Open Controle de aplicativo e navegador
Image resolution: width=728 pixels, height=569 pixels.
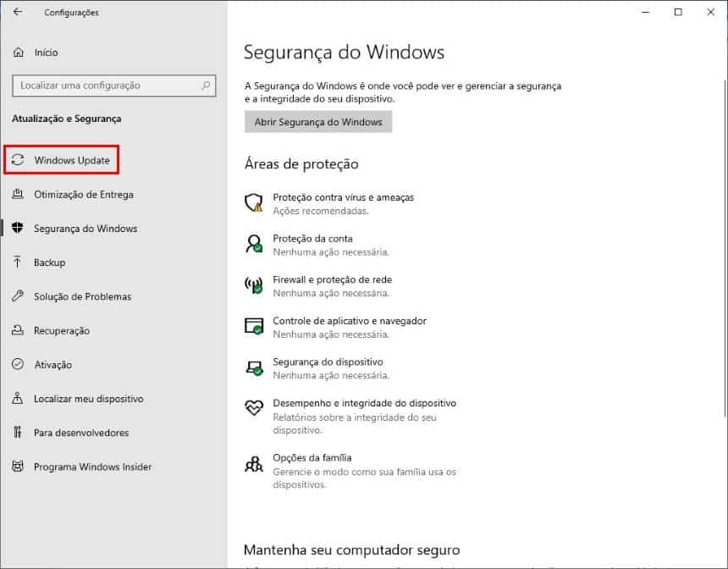(x=350, y=321)
